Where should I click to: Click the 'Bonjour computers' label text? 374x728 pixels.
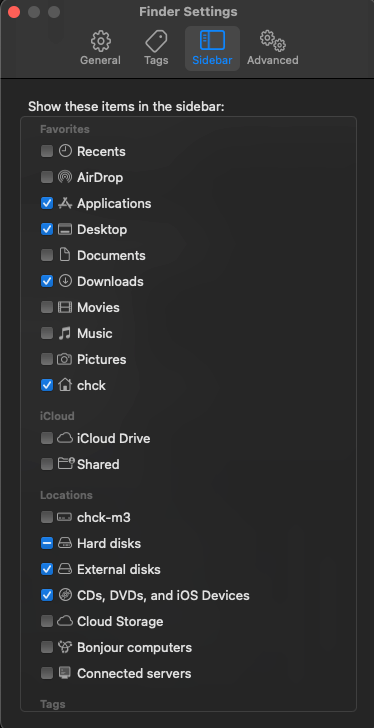[135, 647]
